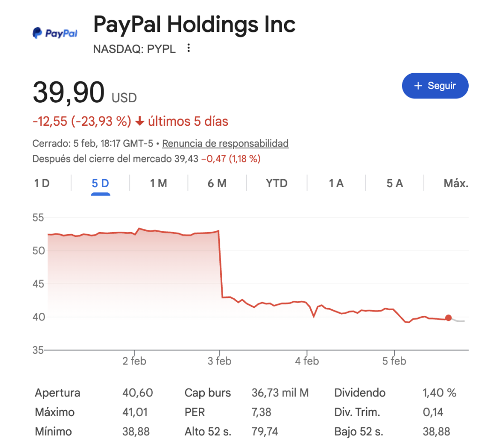Click the Seguir follow button
This screenshot has width=480, height=448.
pyautogui.click(x=435, y=86)
